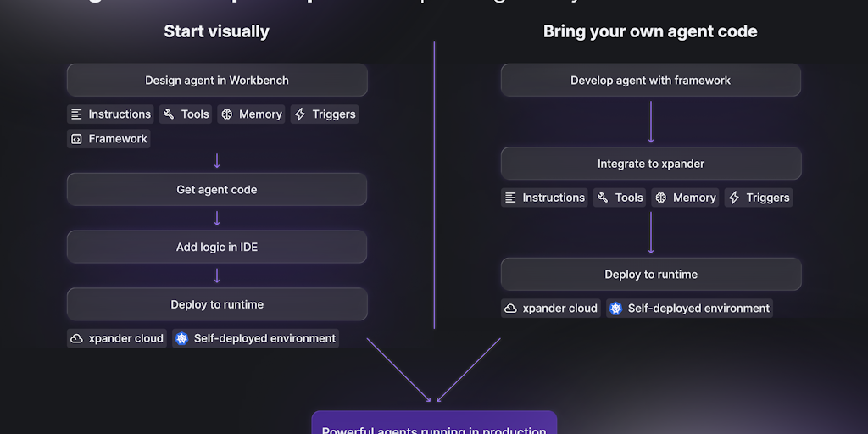Click Deploy to runtime under Start visually
This screenshot has width=868, height=434.
click(x=217, y=304)
